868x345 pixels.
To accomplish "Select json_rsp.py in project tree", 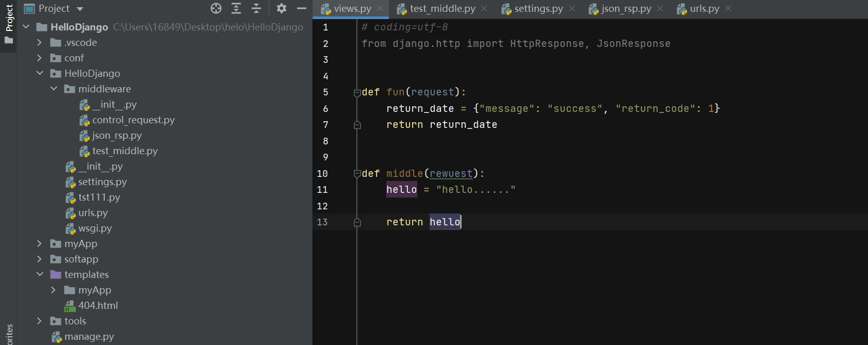I will tap(117, 135).
